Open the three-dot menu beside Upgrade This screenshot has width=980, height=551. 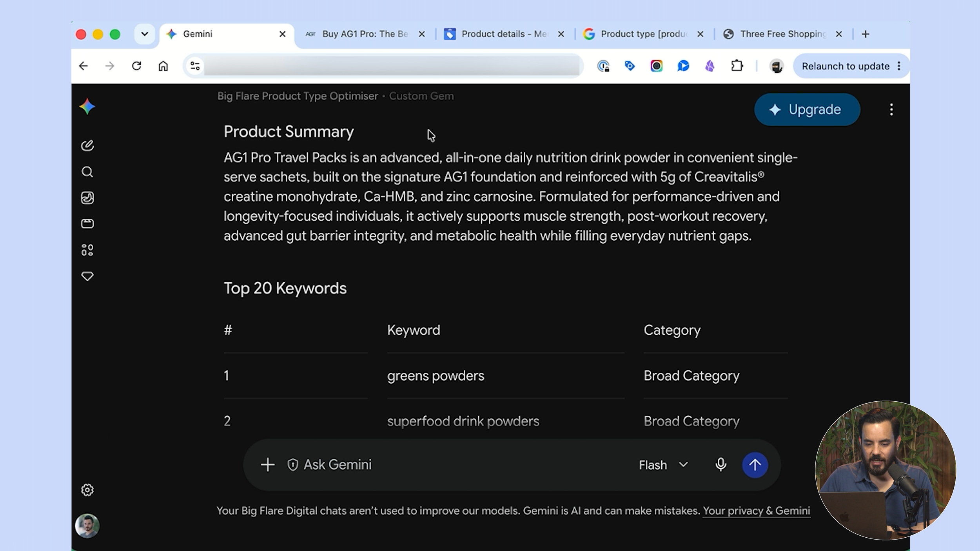(891, 109)
